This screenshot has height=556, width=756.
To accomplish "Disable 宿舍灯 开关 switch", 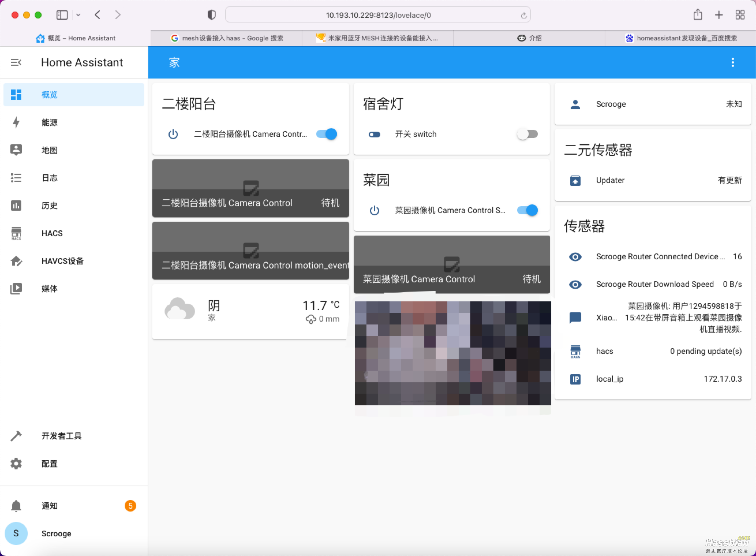I will tap(527, 135).
